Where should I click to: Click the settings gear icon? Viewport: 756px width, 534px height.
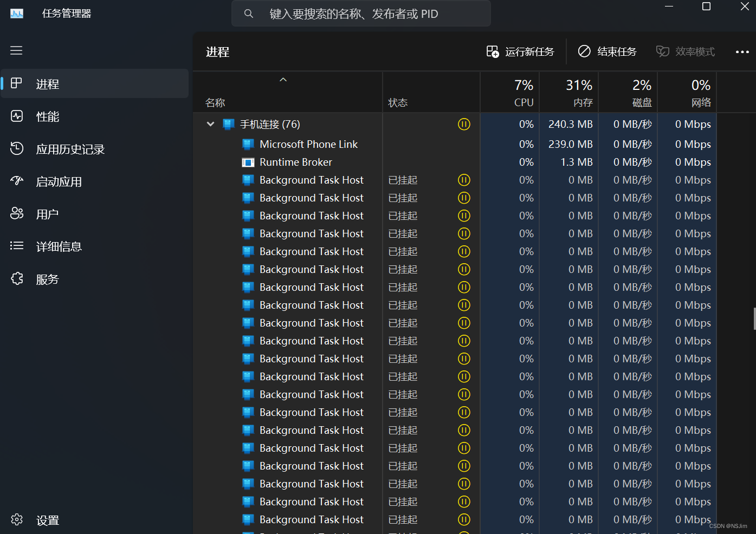point(17,519)
